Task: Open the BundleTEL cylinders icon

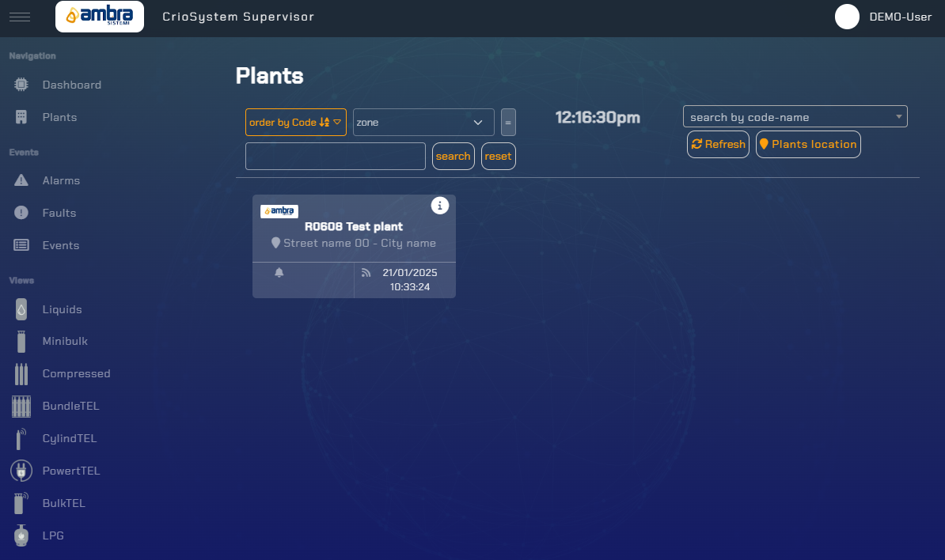Action: pyautogui.click(x=21, y=407)
